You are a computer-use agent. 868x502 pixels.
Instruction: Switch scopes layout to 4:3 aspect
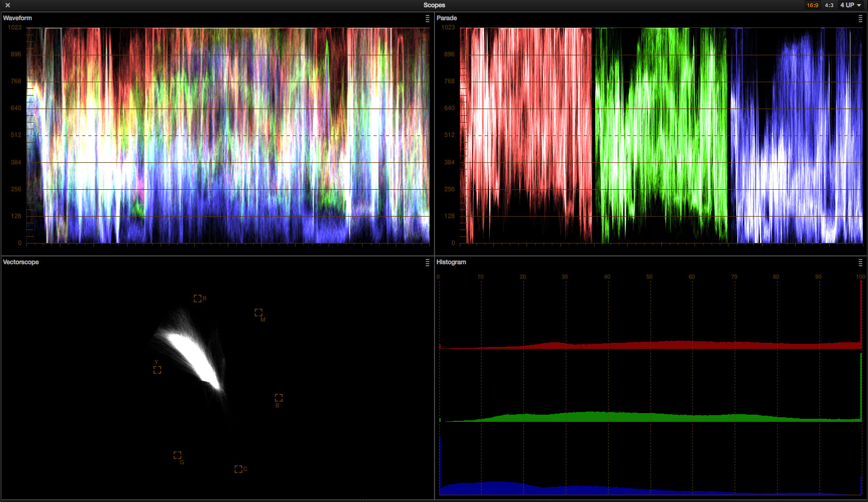point(829,5)
